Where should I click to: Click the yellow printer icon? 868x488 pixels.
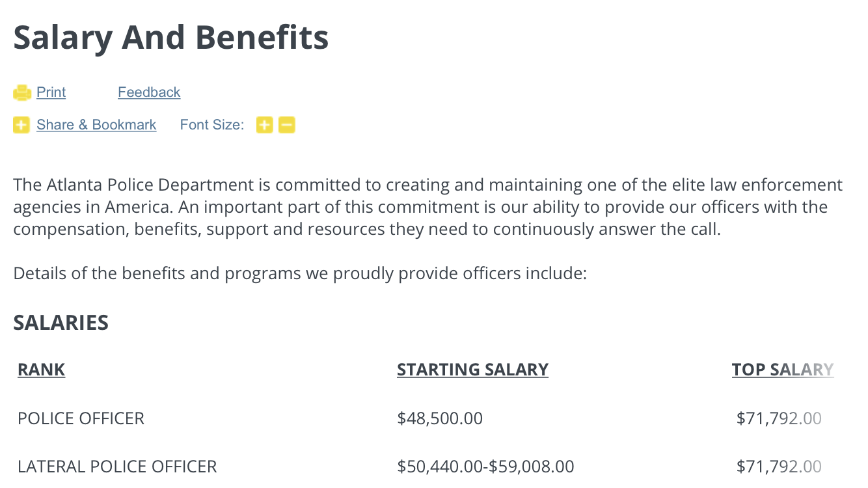[22, 93]
